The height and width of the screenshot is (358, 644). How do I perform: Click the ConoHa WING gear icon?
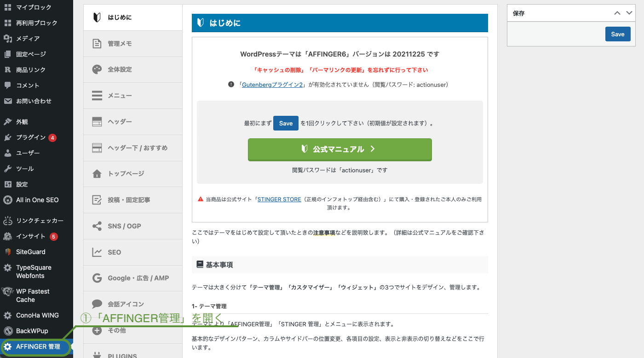click(x=7, y=315)
